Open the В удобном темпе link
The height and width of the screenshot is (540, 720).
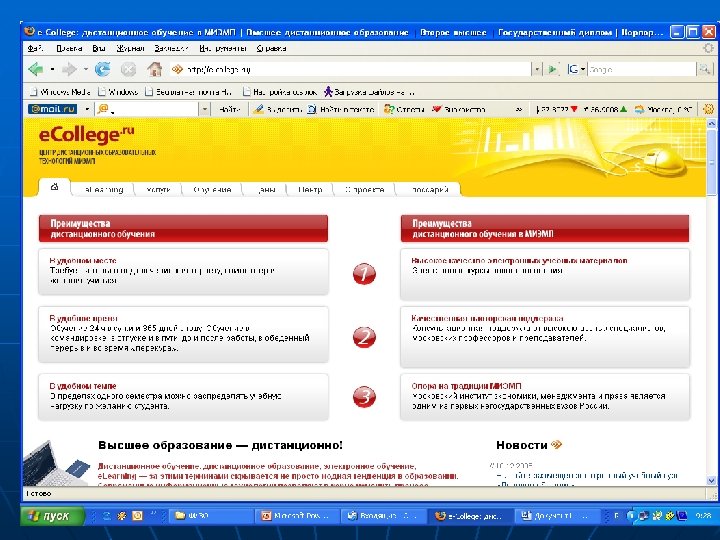tap(83, 386)
